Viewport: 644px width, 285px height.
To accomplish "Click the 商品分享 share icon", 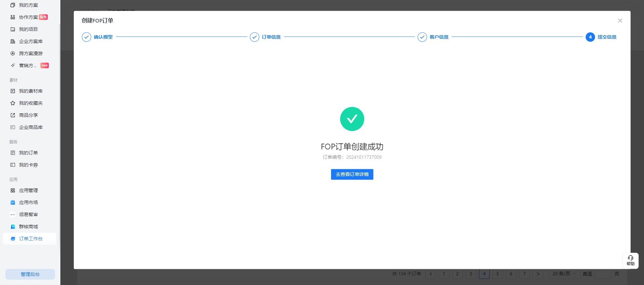I will (13, 115).
